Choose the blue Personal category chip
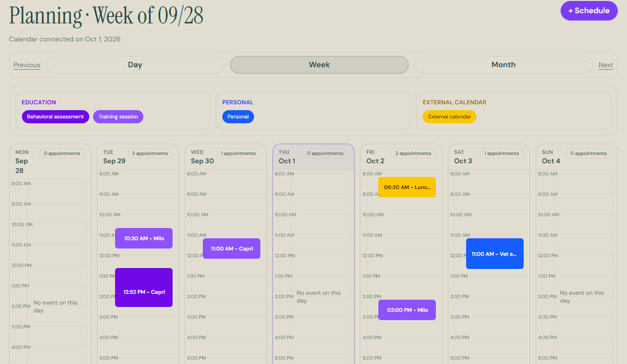The height and width of the screenshot is (364, 627). point(238,117)
